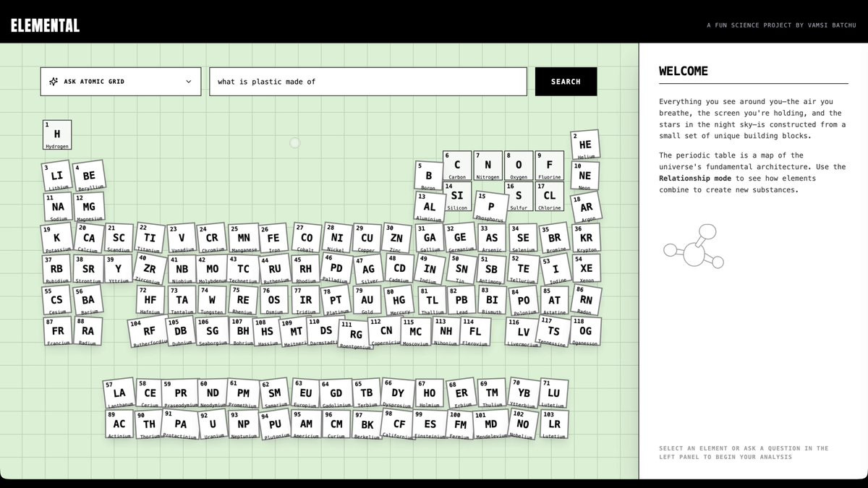
Task: Click the molecule illustration in Welcome panel
Action: (694, 247)
